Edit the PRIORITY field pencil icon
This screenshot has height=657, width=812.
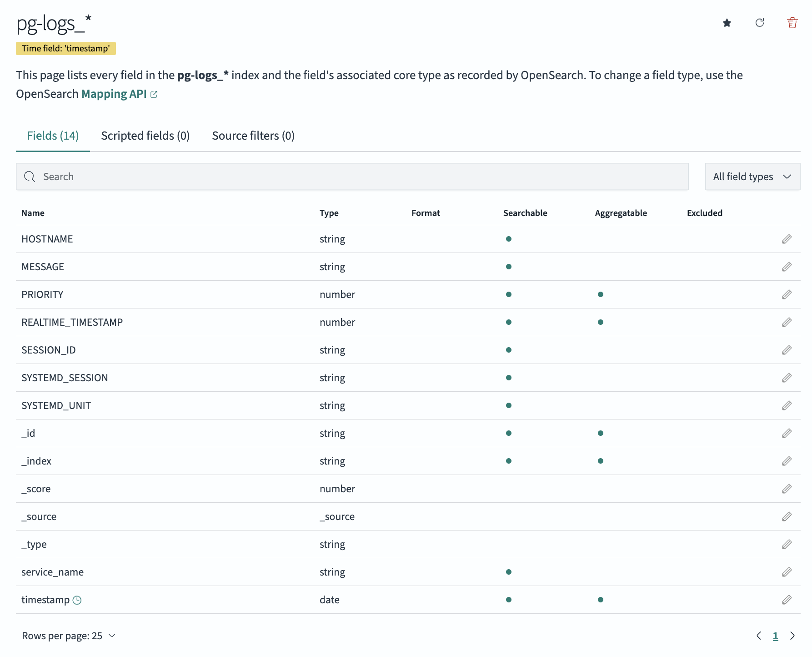[x=787, y=294]
